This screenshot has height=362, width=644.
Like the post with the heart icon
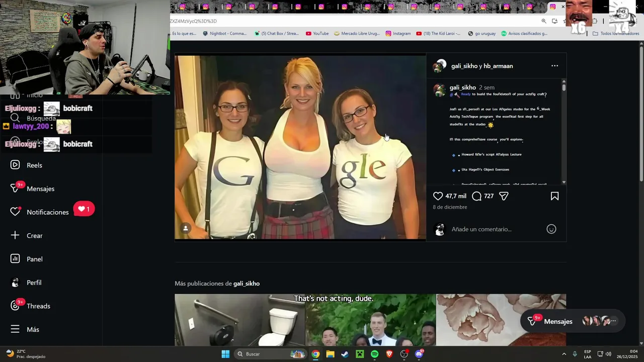pyautogui.click(x=438, y=196)
